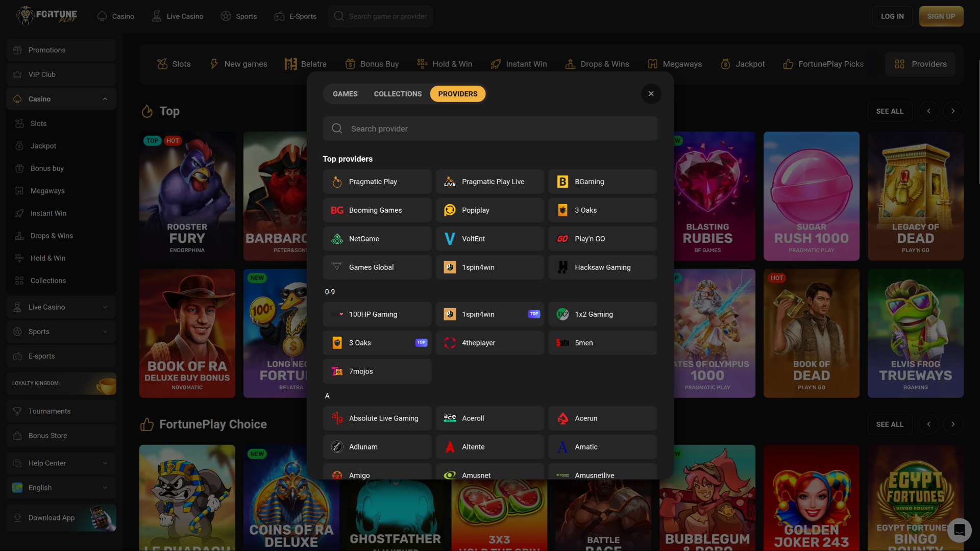Switch to the COLLECTIONS tab in the dialog
This screenshot has height=551, width=980.
click(398, 93)
